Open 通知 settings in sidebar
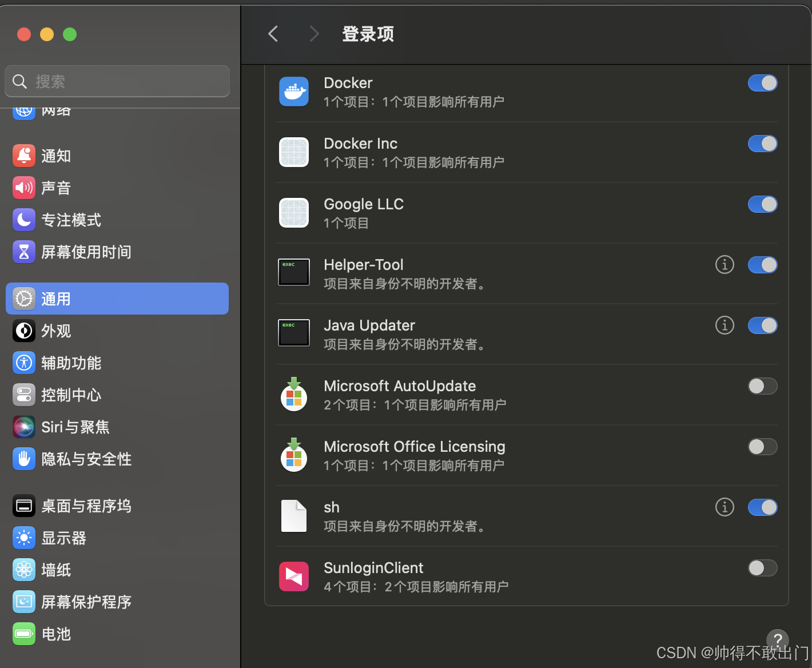 pyautogui.click(x=117, y=156)
